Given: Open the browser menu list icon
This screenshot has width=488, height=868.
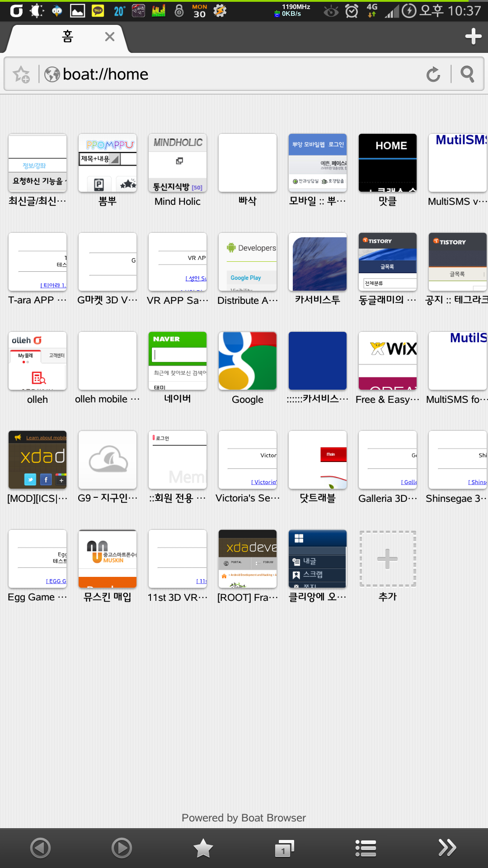Looking at the screenshot, I should point(366,848).
